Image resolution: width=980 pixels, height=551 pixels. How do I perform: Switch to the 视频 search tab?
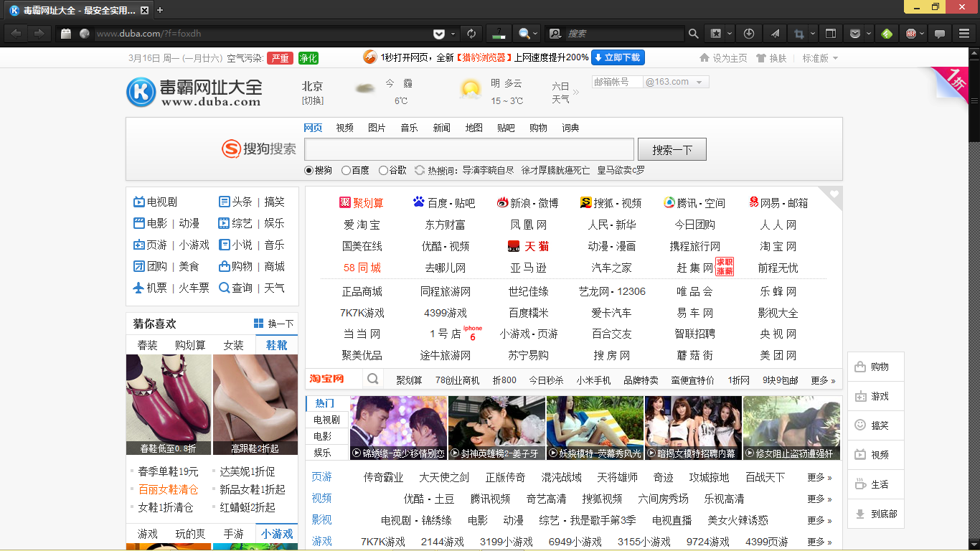click(x=345, y=128)
